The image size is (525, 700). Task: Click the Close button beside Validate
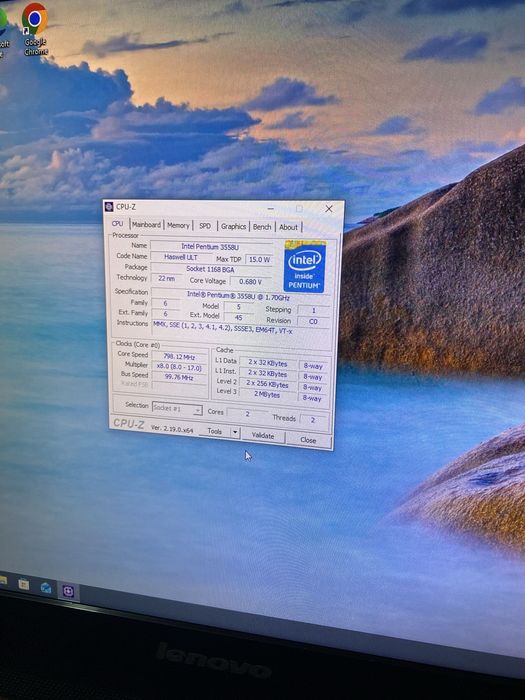click(308, 440)
